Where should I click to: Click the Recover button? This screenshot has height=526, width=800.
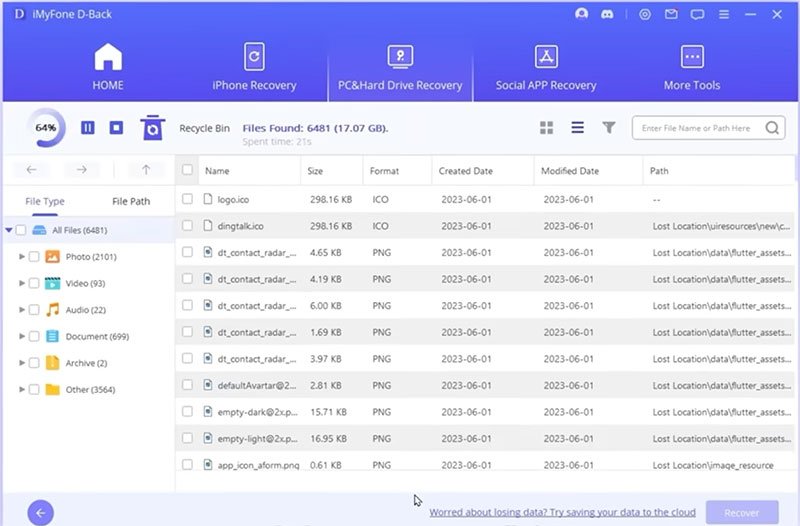point(742,512)
